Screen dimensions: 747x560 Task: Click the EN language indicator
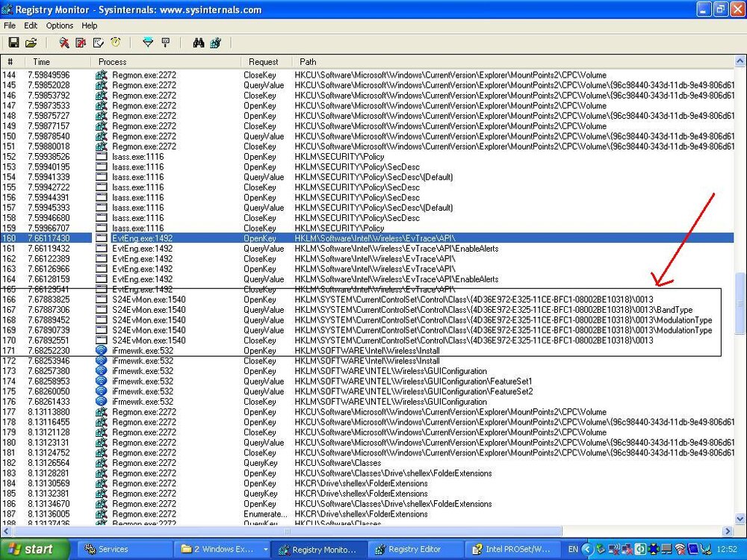point(573,550)
